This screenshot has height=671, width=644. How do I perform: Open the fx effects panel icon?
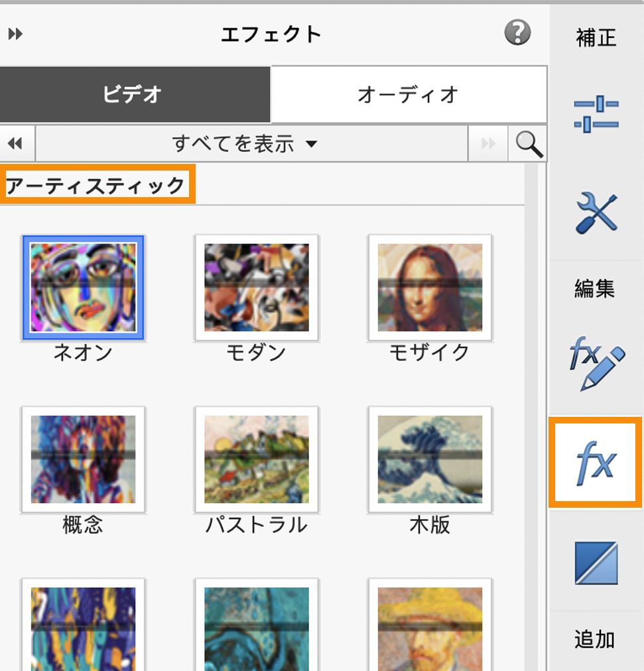pyautogui.click(x=596, y=462)
